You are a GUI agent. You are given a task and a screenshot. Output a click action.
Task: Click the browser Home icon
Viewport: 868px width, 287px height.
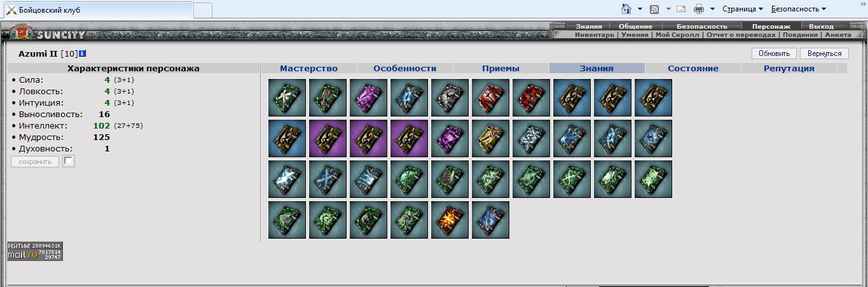(626, 9)
